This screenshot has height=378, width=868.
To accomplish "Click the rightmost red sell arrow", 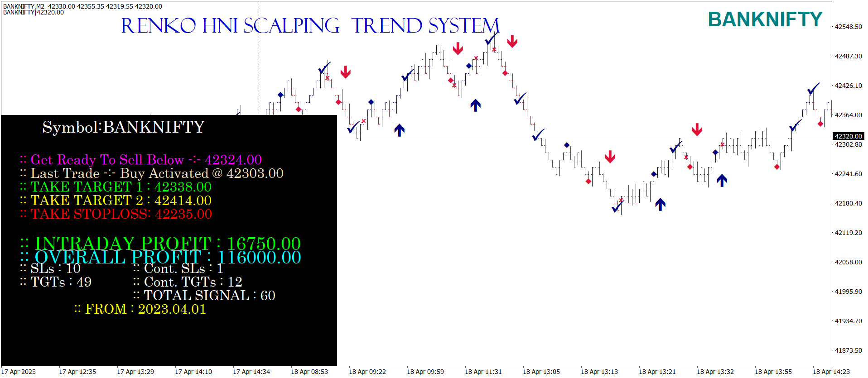I will (697, 129).
